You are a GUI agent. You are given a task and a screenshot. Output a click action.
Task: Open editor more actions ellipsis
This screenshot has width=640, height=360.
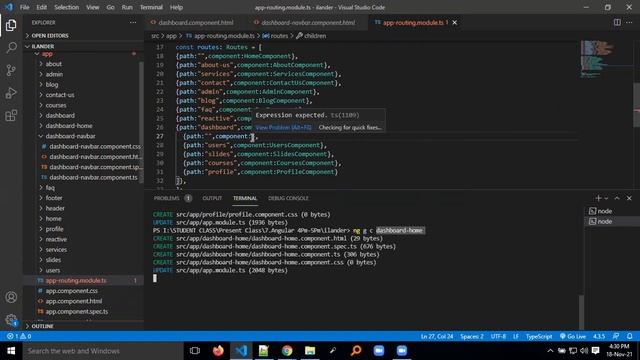tap(629, 22)
